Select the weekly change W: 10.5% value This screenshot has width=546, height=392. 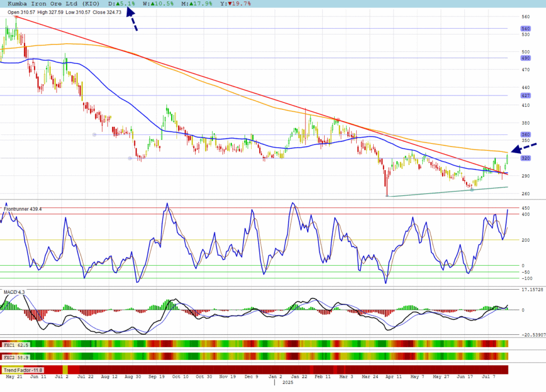tap(158, 4)
